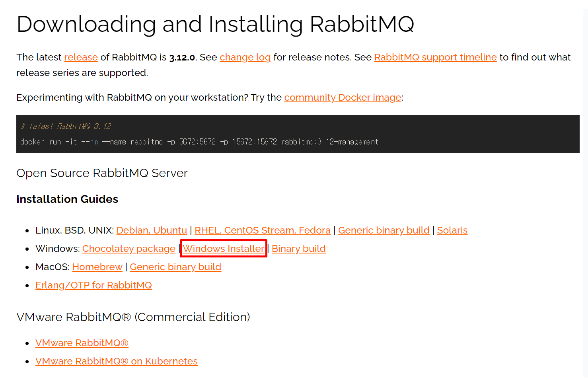The width and height of the screenshot is (588, 380).
Task: Open the community Docker image link
Action: coord(343,97)
